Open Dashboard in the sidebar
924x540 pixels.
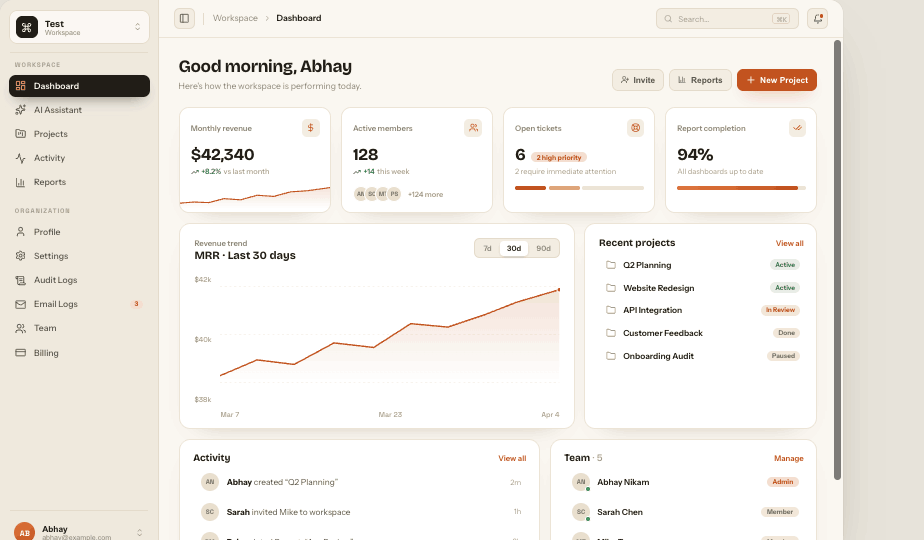[80, 86]
